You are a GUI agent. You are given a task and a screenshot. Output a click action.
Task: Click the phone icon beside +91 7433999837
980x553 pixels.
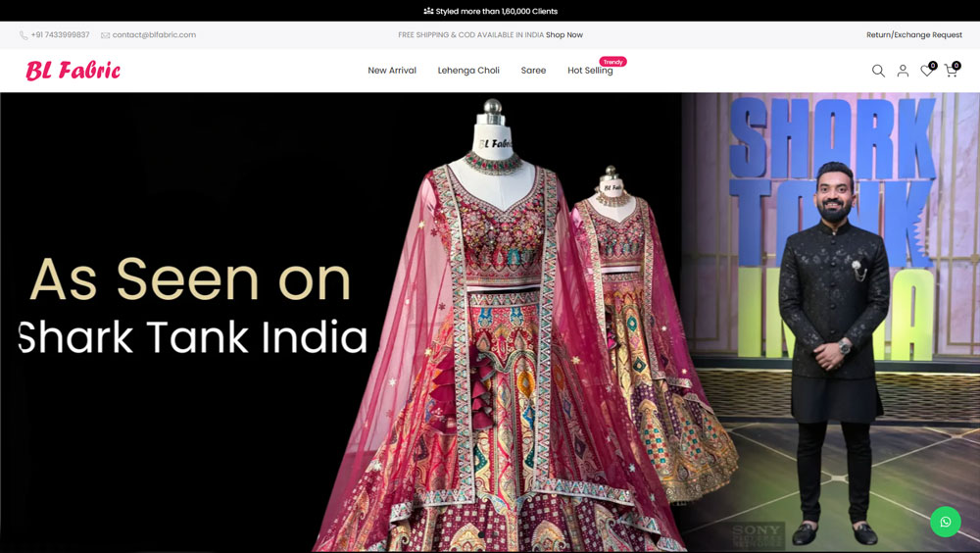[x=24, y=35]
